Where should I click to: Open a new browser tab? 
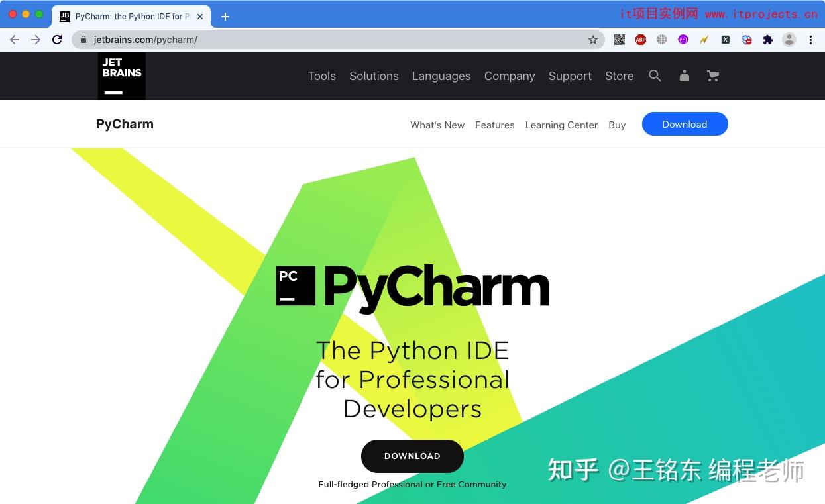pyautogui.click(x=225, y=17)
